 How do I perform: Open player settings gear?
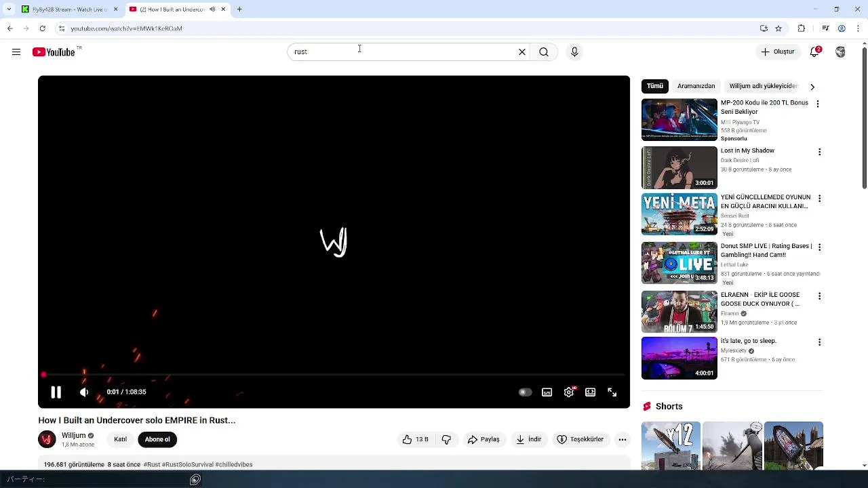[x=569, y=392]
